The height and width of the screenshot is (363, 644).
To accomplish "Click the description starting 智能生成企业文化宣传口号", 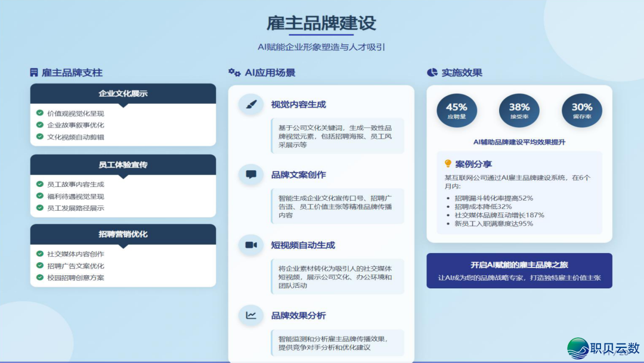I will [x=338, y=207].
